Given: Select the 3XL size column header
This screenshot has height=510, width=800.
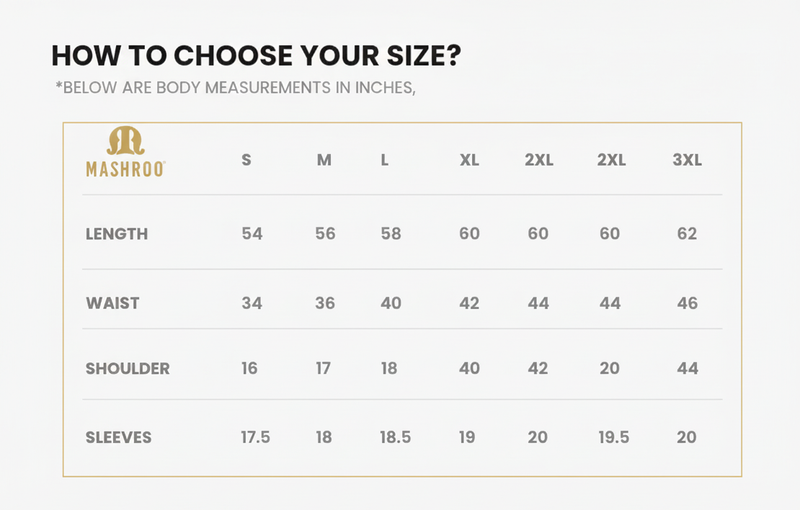Looking at the screenshot, I should [x=687, y=160].
